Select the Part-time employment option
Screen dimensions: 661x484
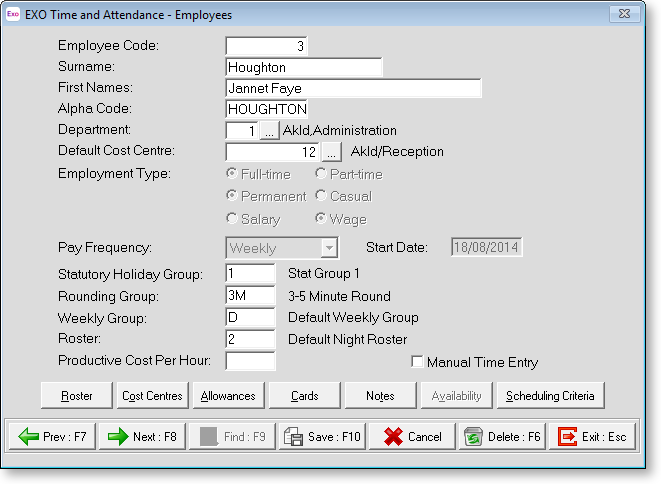(x=321, y=174)
